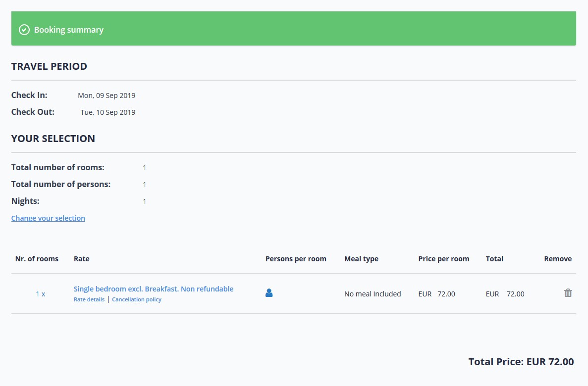
Task: Click the checkmark icon in the Booking summary banner
Action: 24,30
